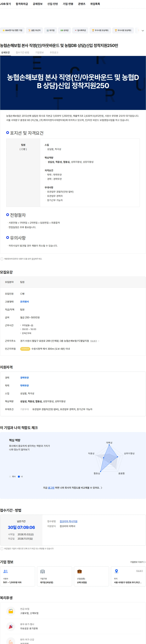Screen dimensions: 146x644
Task: Open the 합격축하금 menu item
Action: tap(22, 4)
